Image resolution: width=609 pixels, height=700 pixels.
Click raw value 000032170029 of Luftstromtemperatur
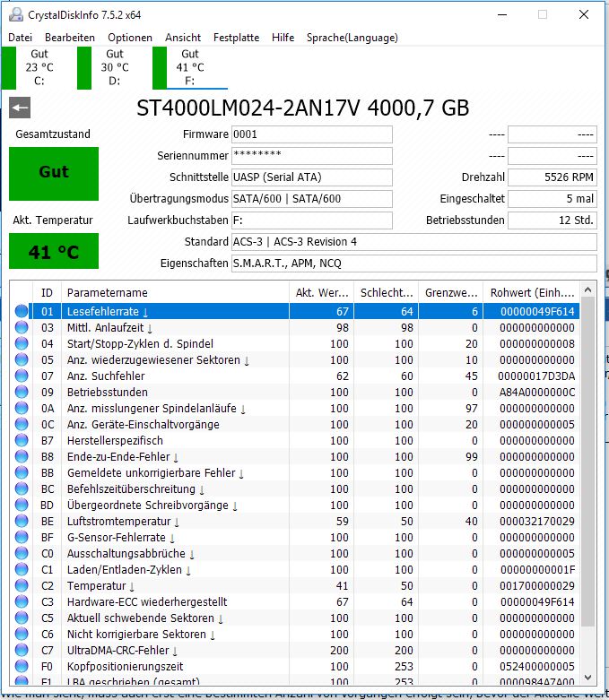(536, 521)
